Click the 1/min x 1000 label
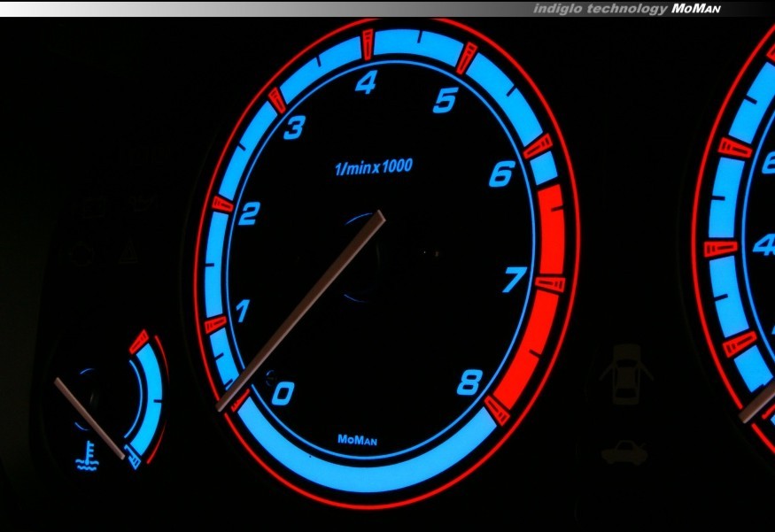 373,167
